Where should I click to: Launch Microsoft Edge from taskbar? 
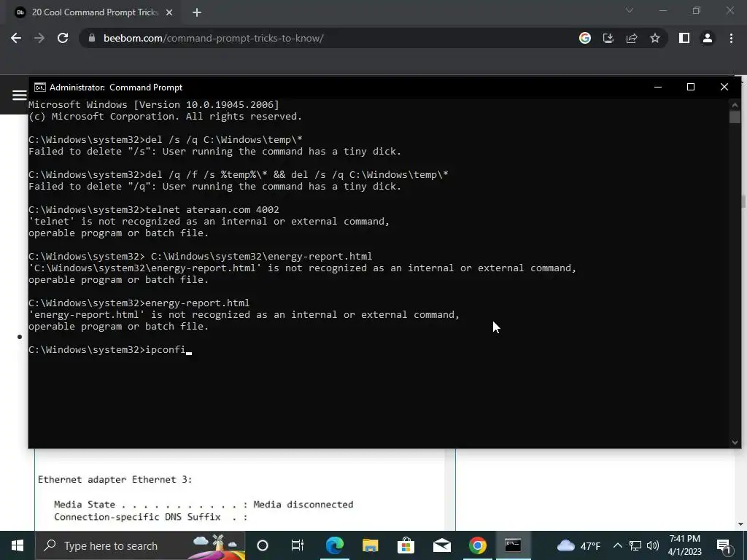point(334,545)
